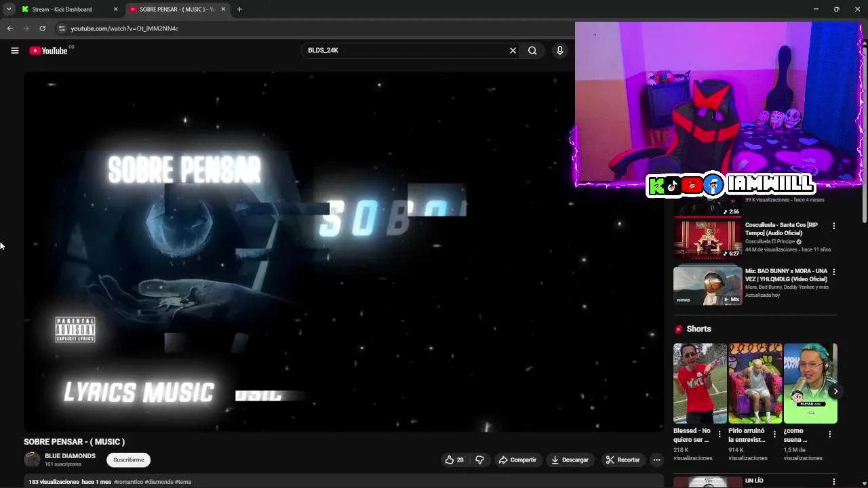Clear the search box with the X

tap(513, 50)
